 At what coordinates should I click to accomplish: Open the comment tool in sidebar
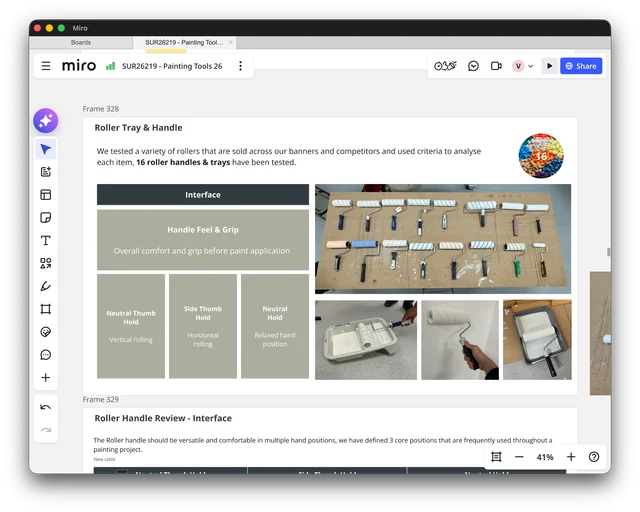click(46, 355)
